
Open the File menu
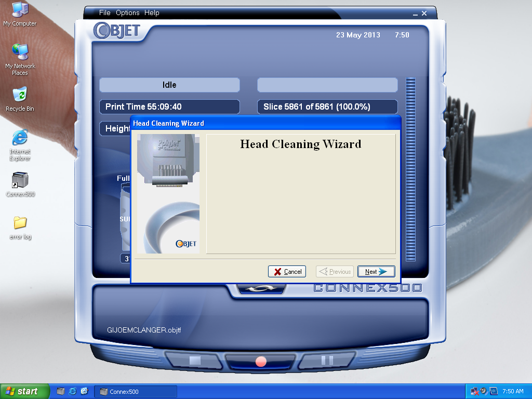(104, 13)
